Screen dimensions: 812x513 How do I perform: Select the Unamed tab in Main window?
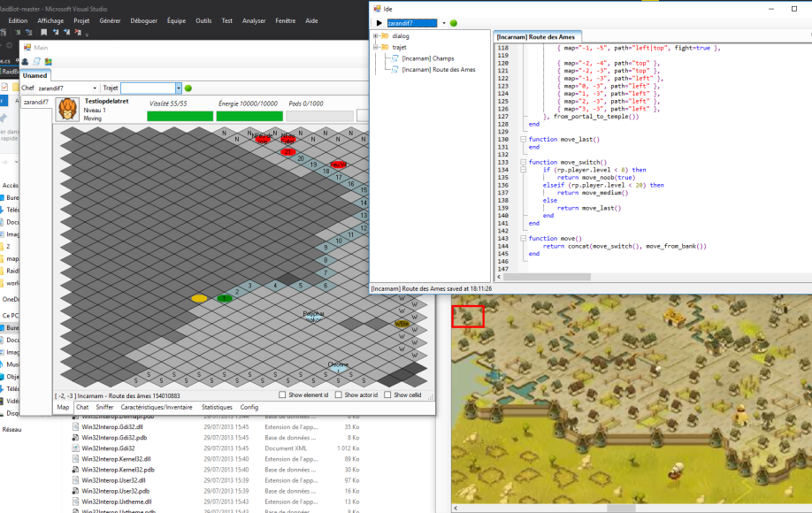(34, 75)
